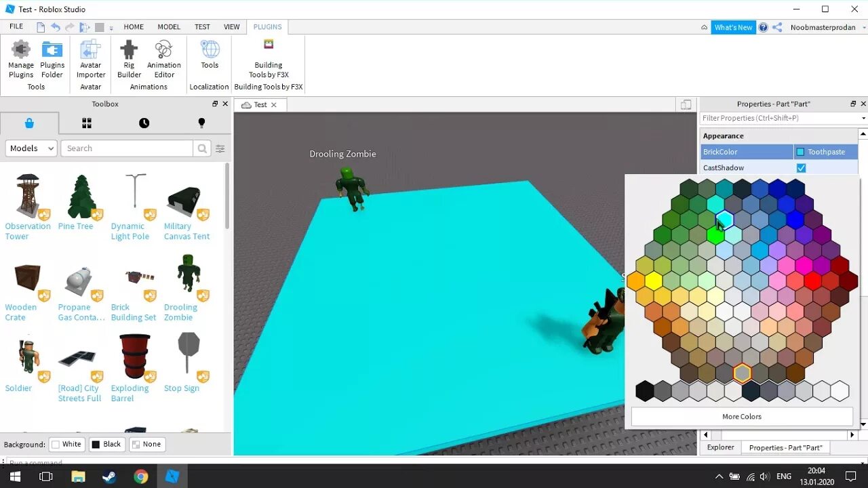The image size is (868, 488).
Task: Click the Stop square in quick access bar
Action: [100, 27]
